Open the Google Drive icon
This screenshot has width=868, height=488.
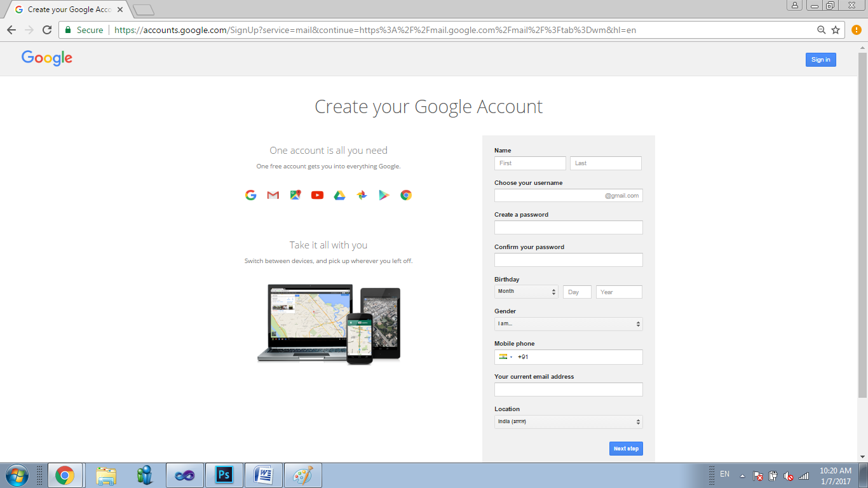[x=339, y=195]
